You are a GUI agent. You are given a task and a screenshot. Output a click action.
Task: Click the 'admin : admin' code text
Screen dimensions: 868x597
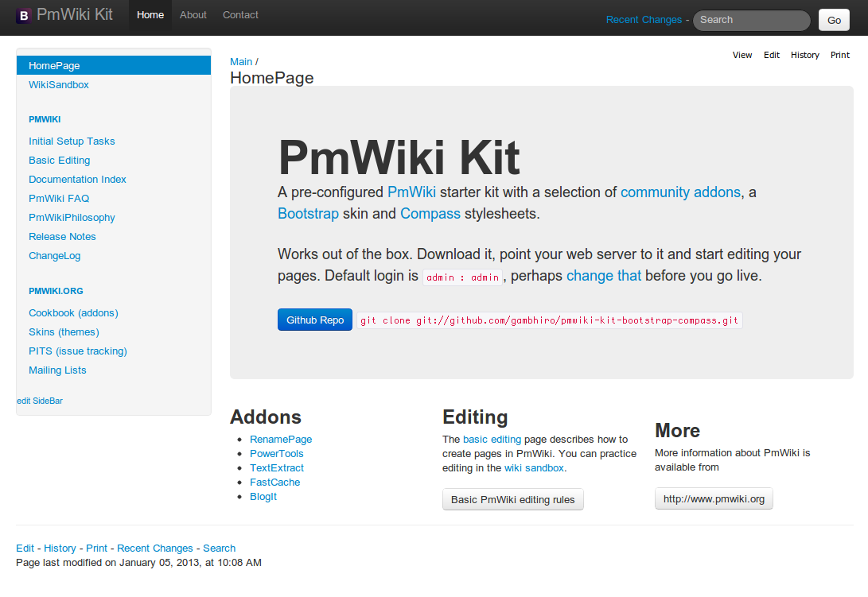click(x=462, y=277)
